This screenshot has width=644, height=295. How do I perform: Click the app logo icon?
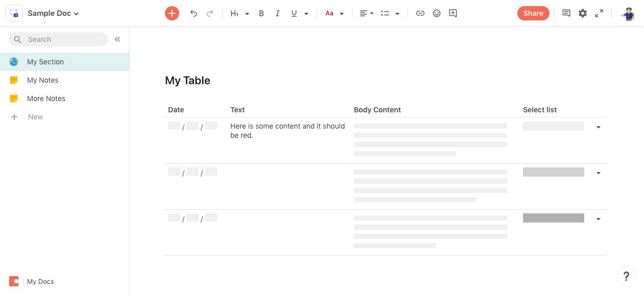[x=14, y=13]
